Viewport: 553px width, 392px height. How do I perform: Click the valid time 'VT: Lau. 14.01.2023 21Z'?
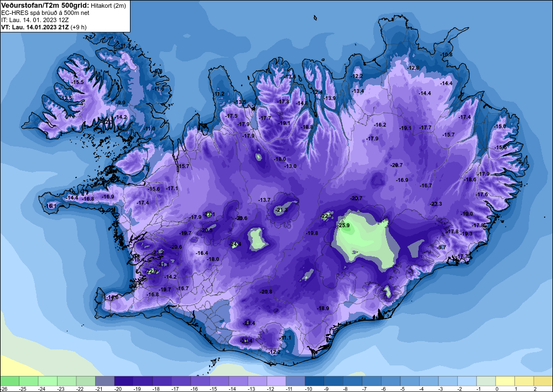pyautogui.click(x=35, y=27)
